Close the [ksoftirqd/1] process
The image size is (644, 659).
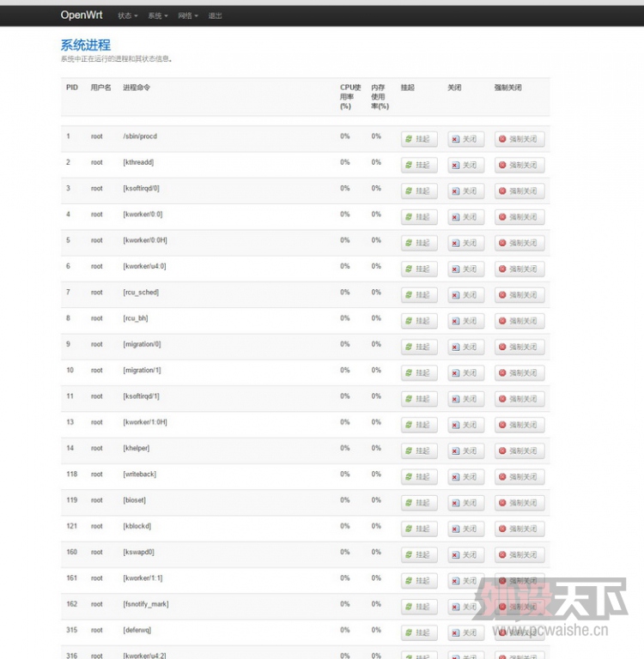tap(465, 399)
